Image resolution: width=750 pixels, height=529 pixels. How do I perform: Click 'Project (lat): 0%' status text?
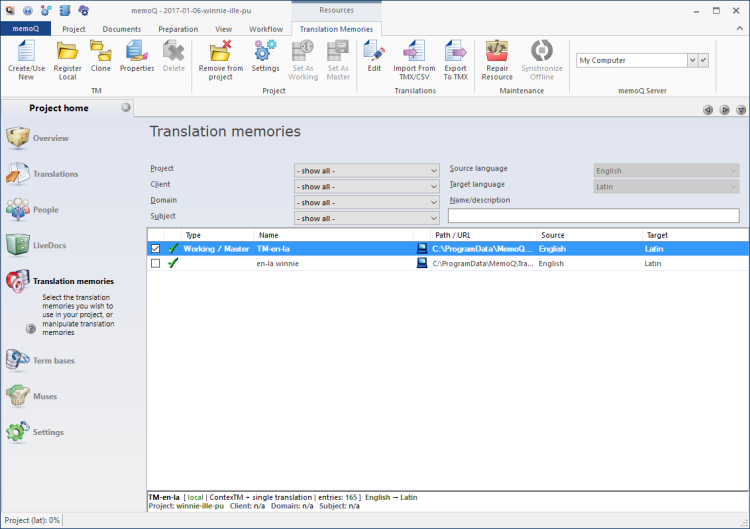point(32,520)
